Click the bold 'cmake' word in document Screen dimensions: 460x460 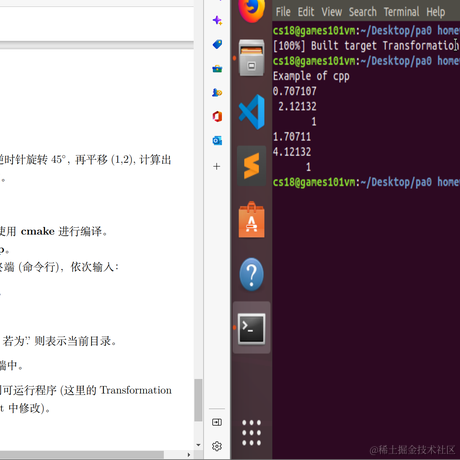(38, 231)
